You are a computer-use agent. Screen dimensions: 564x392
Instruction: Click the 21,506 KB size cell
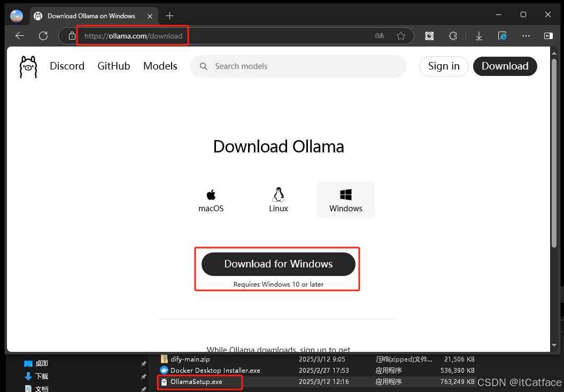tap(459, 359)
